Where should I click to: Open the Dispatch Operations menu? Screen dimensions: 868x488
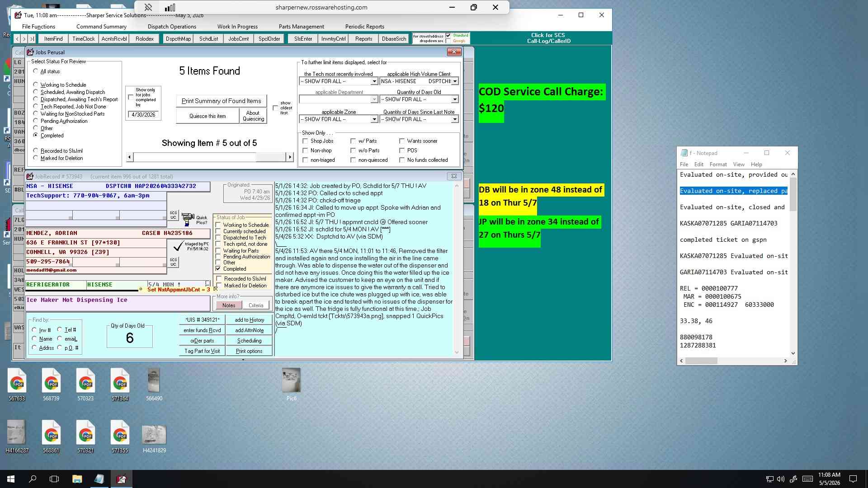pyautogui.click(x=172, y=27)
